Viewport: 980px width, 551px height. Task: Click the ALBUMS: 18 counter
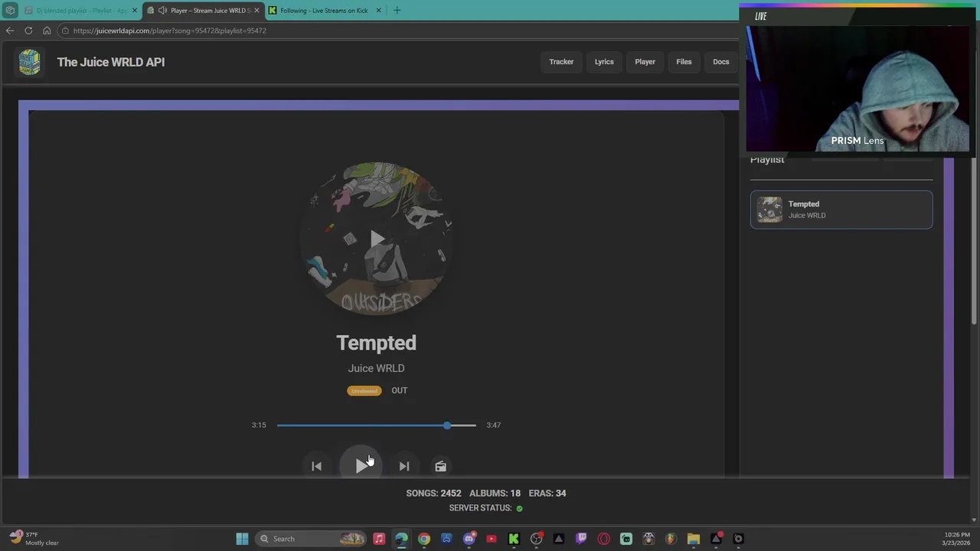point(495,493)
